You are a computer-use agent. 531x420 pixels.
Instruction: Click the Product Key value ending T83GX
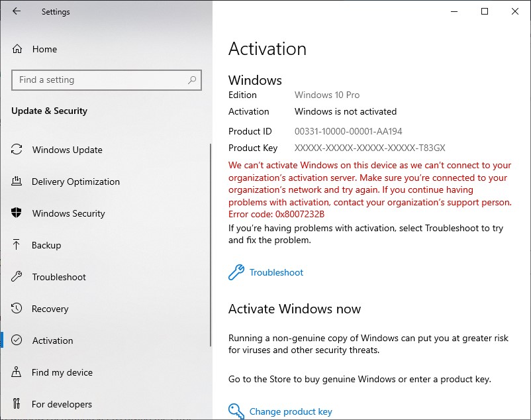click(370, 148)
